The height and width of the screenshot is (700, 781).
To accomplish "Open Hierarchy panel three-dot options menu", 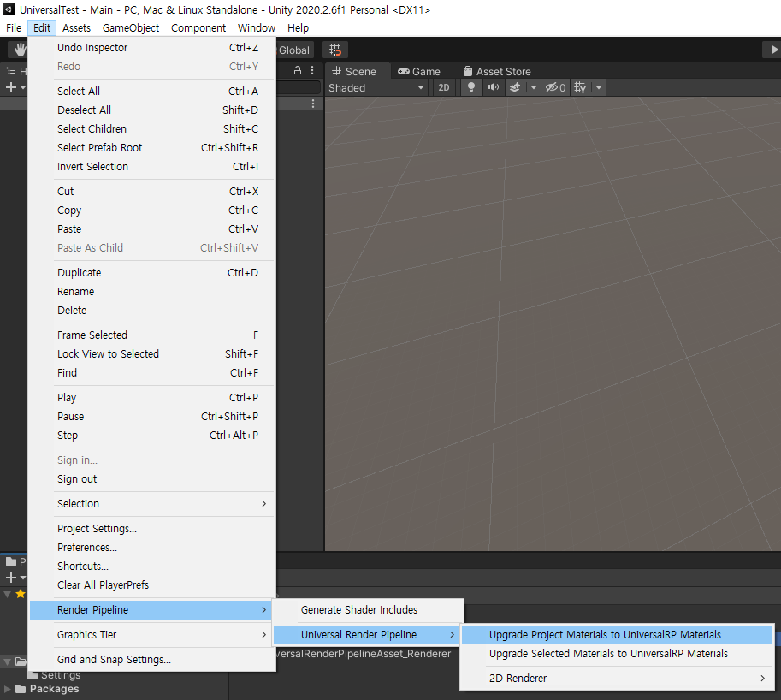I will coord(312,70).
